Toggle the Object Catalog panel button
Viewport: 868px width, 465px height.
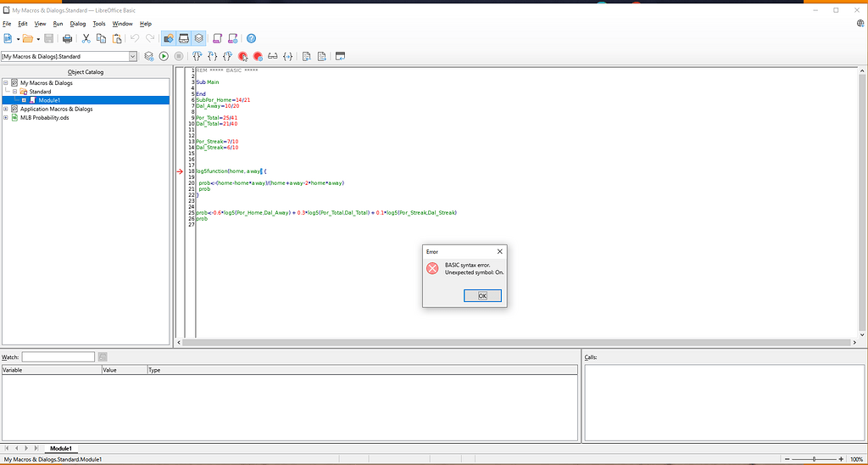(169, 38)
